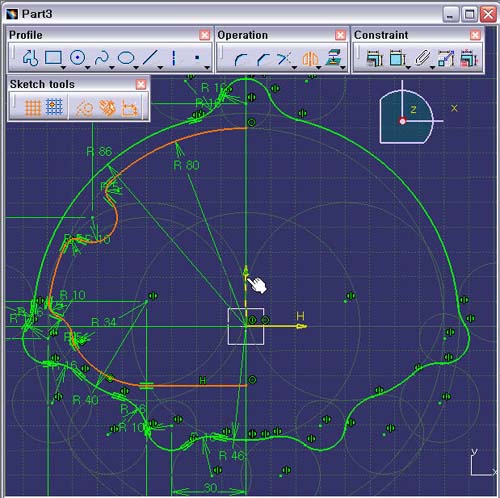Select the Chamfer operation icon

click(x=263, y=59)
